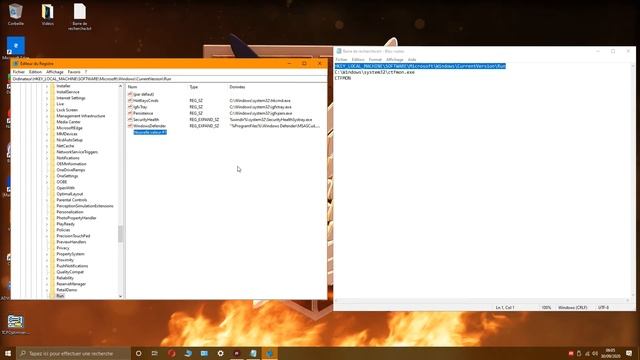
Task: Click the key tree vertical scrollbar thumb
Action: pyautogui.click(x=120, y=234)
